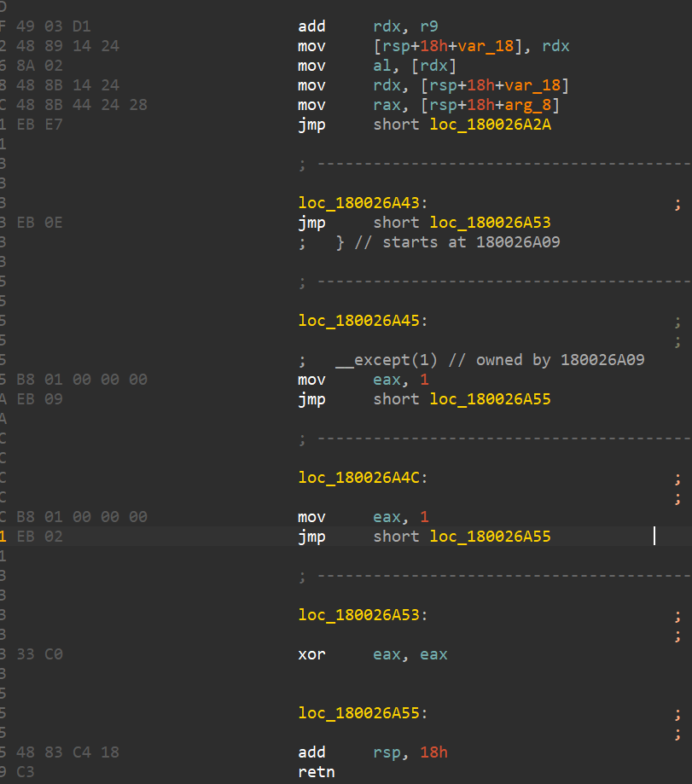
Task: Select the 'xor eax, eax' instruction mnemonic
Action: (312, 654)
